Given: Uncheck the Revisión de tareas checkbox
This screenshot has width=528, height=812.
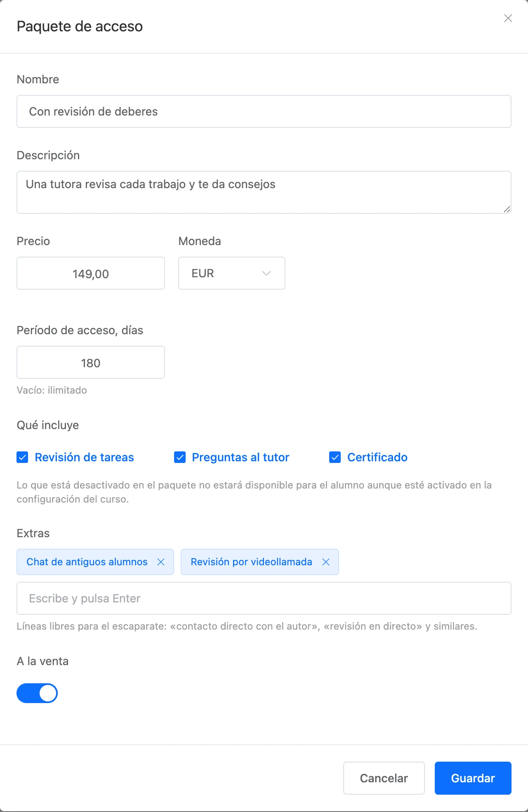Looking at the screenshot, I should point(22,457).
